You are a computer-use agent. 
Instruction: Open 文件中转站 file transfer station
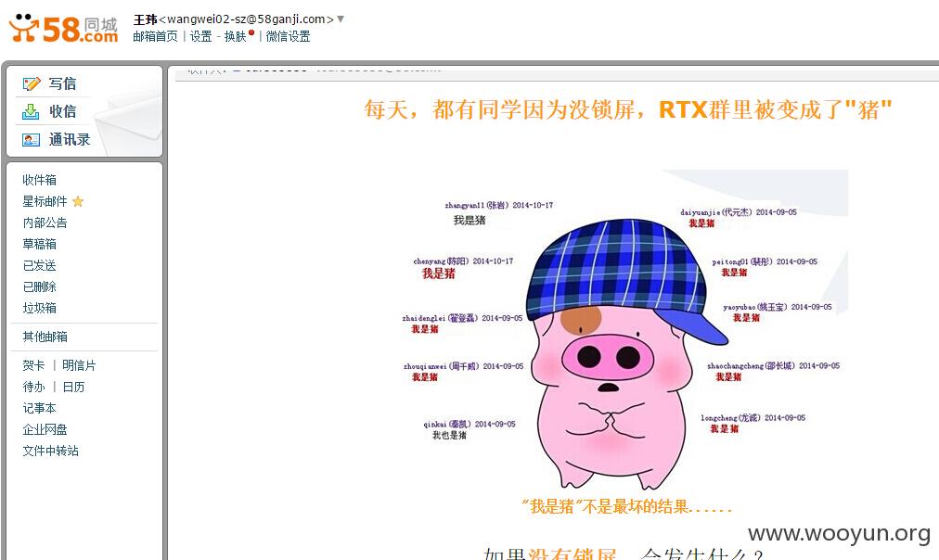pos(51,452)
